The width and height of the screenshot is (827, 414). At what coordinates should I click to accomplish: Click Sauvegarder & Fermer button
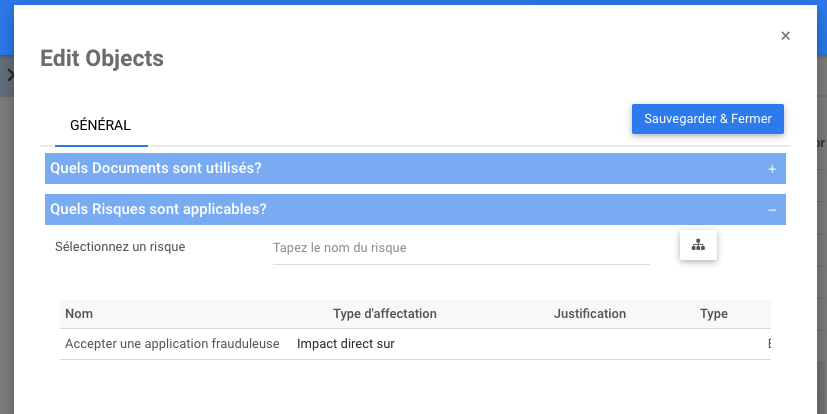point(708,118)
